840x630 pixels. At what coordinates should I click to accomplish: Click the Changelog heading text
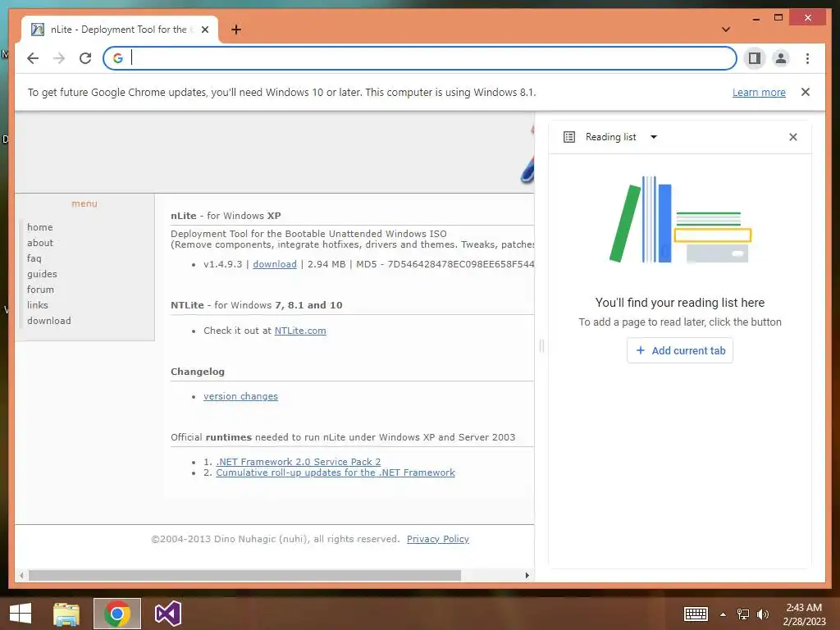[198, 372]
